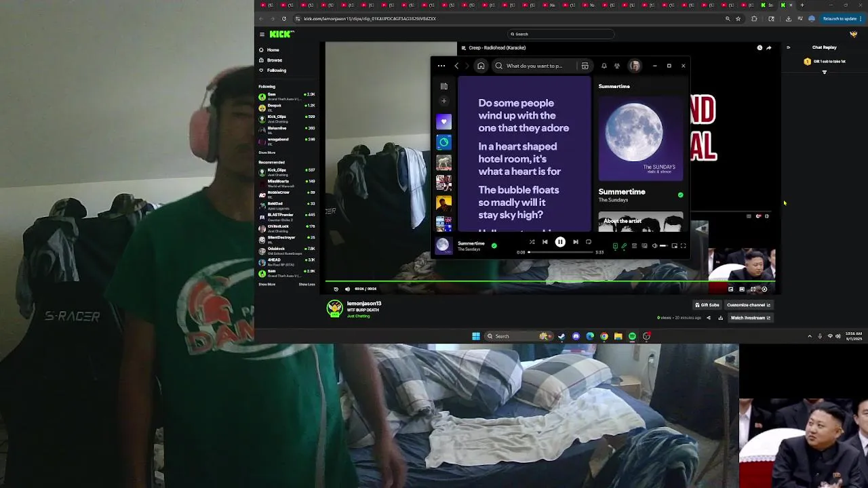Open Spotify Browse icon in search bar
Screen dimensions: 868x488
click(x=585, y=66)
